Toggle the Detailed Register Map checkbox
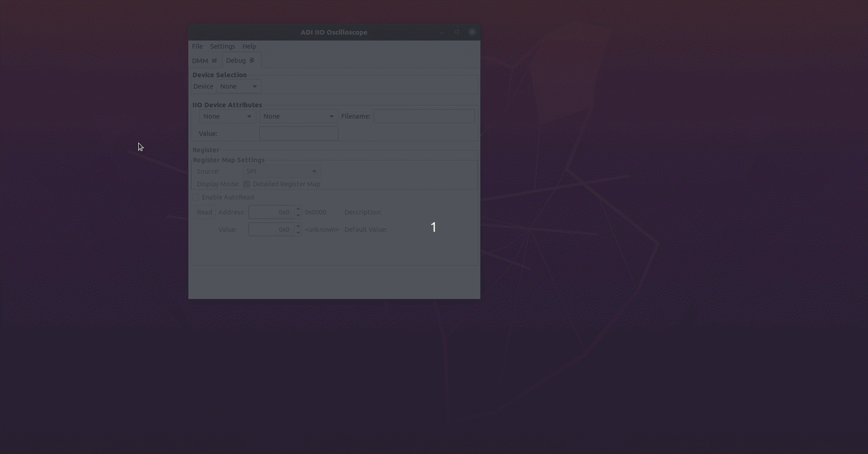 pos(247,184)
